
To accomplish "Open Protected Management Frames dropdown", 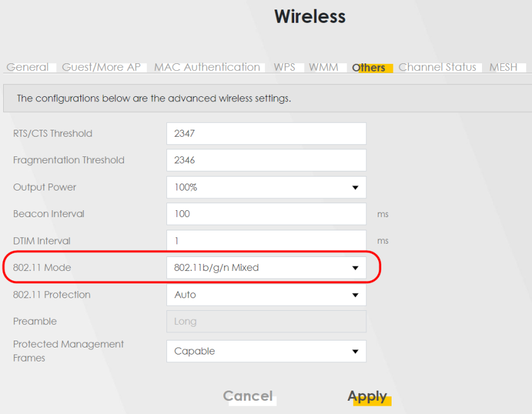I will 266,351.
